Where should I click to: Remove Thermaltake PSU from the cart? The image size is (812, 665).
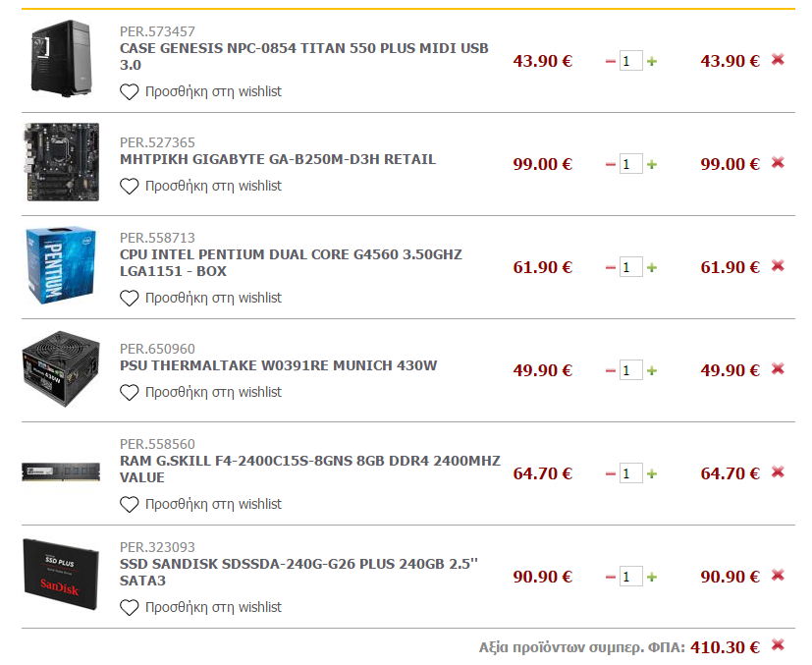[778, 368]
